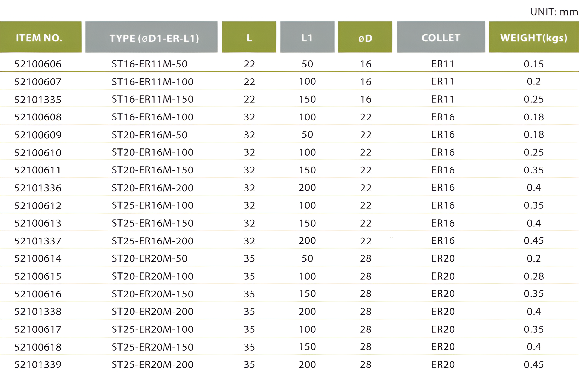The image size is (588, 372).
Task: Select item number 52101338
Action: click(38, 312)
